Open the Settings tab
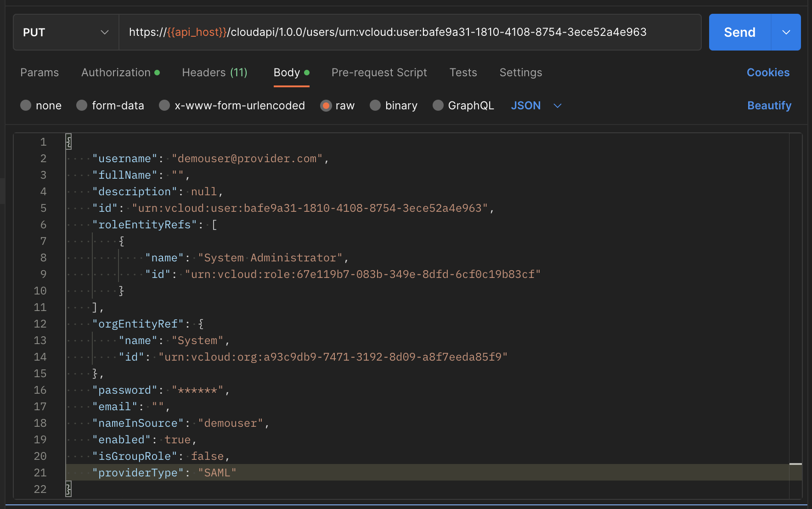Image resolution: width=812 pixels, height=509 pixels. click(520, 73)
